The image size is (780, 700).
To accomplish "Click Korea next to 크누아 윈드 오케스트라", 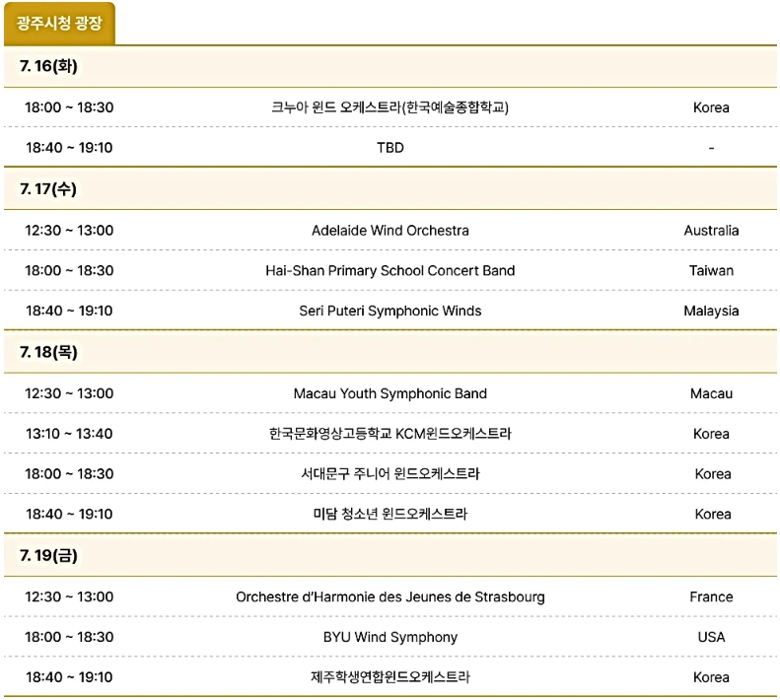I will [711, 107].
